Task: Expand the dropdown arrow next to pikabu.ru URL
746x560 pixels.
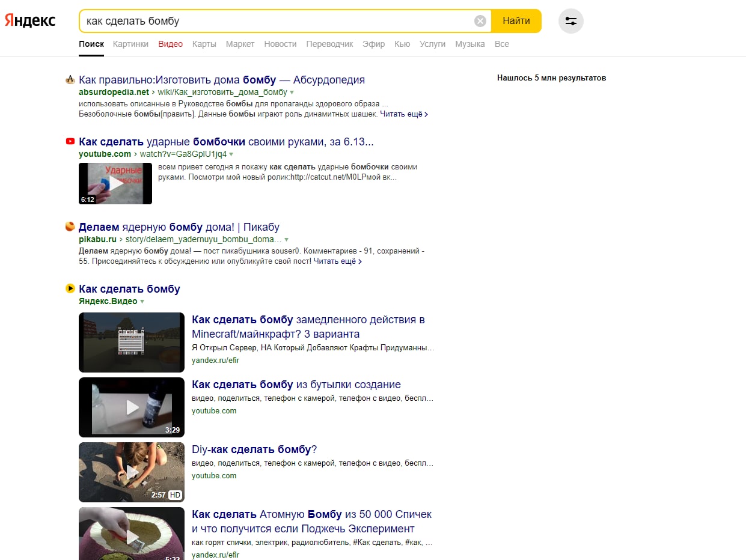Action: 286,240
